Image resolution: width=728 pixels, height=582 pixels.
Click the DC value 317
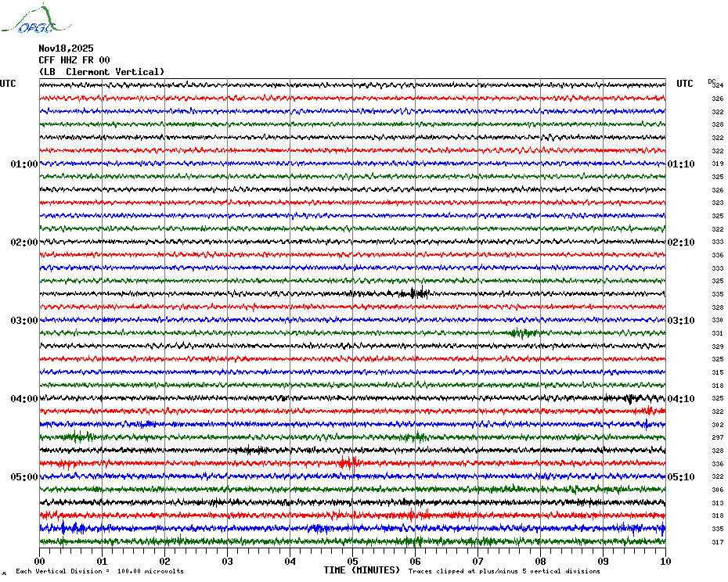click(x=718, y=542)
